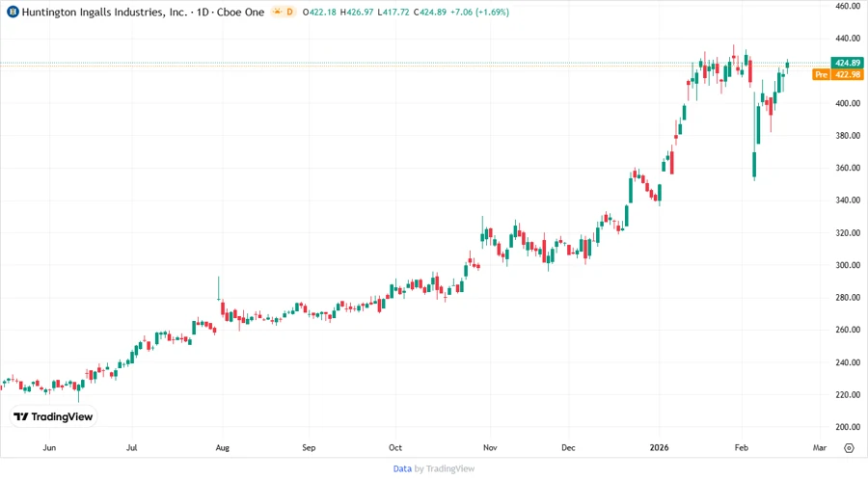Click the high value H426.97

(357, 12)
